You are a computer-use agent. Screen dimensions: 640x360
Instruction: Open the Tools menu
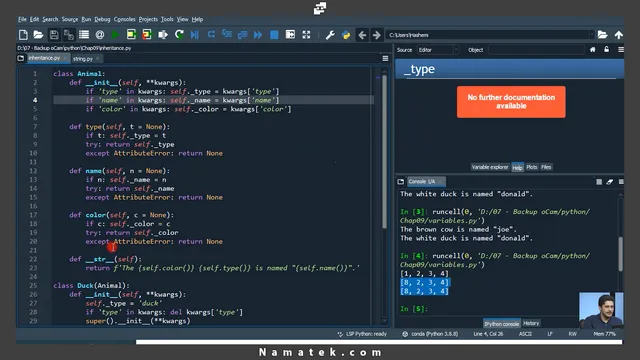167,19
